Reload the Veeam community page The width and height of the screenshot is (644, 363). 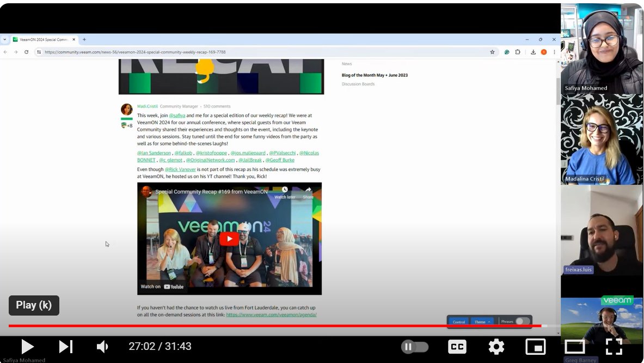coord(26,52)
